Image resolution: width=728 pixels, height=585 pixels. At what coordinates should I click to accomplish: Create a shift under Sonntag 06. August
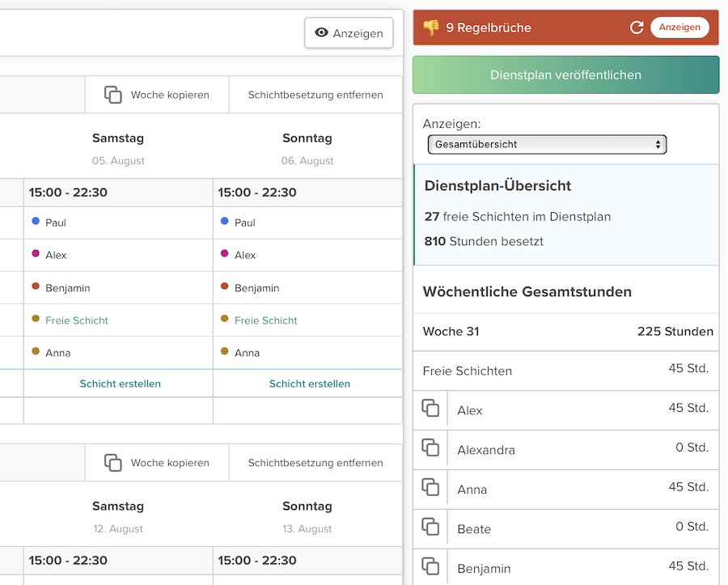[x=309, y=384]
